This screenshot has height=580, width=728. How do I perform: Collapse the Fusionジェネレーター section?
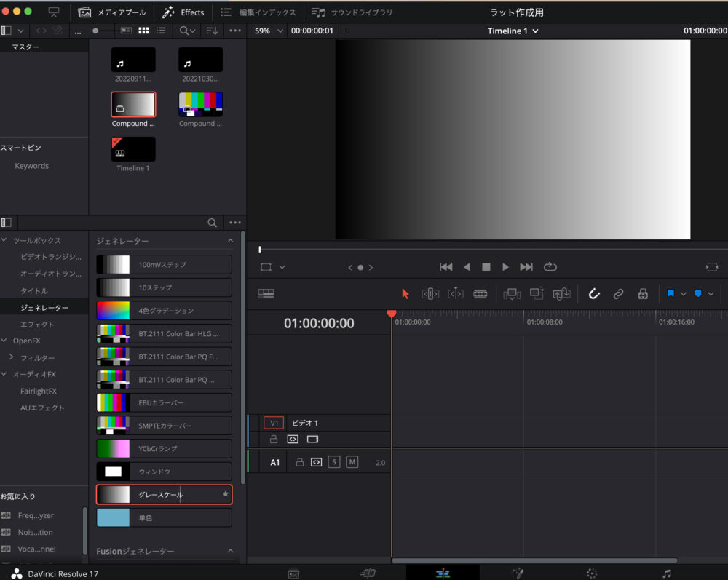click(x=230, y=551)
